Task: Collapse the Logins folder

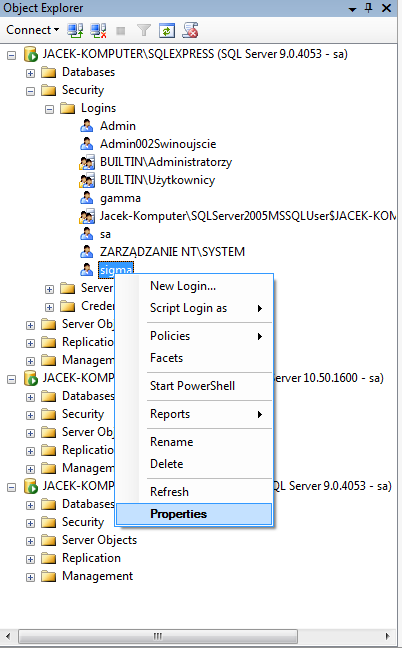Action: tap(49, 109)
